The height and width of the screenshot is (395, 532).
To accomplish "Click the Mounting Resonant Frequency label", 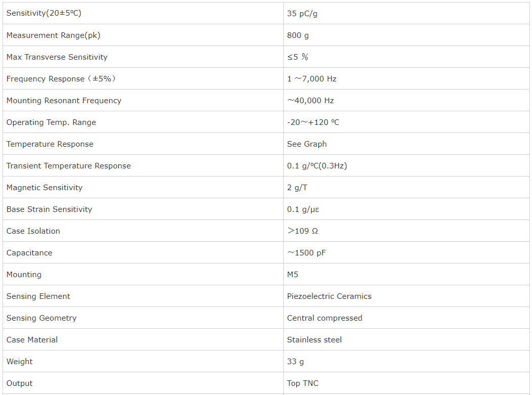I will pos(64,101).
